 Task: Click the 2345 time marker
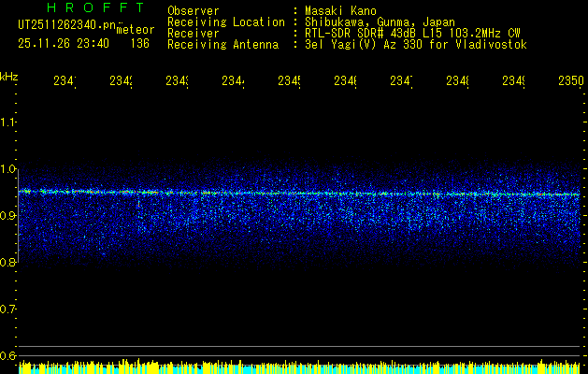[x=289, y=80]
